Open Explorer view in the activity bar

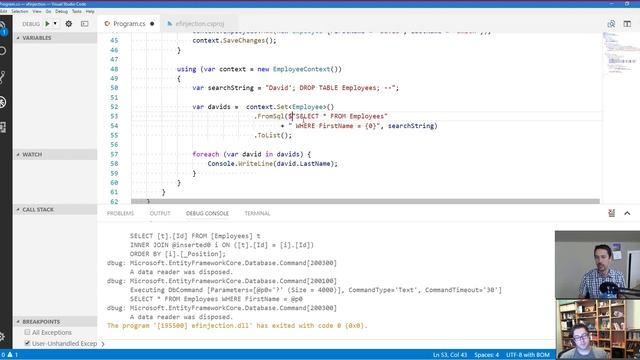pyautogui.click(x=3, y=28)
